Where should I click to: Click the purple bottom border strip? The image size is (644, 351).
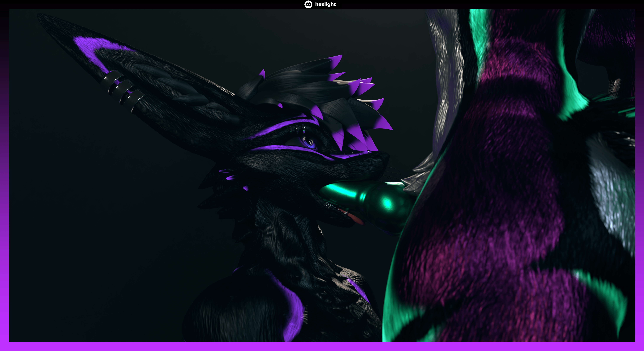tap(322, 347)
